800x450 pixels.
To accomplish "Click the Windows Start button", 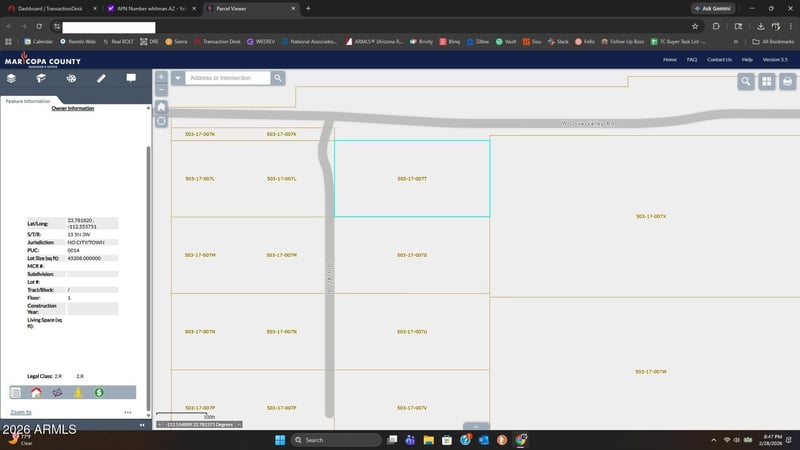I will click(280, 440).
